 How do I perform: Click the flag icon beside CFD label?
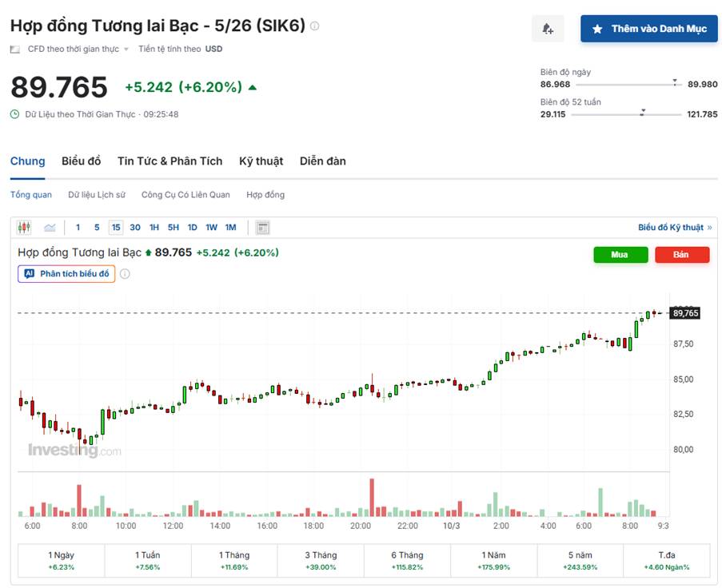[15, 50]
